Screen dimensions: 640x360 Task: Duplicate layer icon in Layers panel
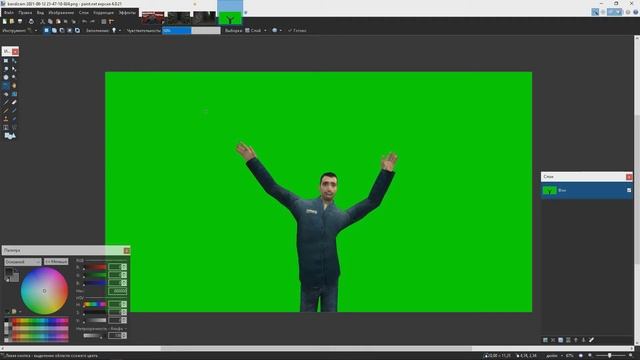[x=561, y=340]
